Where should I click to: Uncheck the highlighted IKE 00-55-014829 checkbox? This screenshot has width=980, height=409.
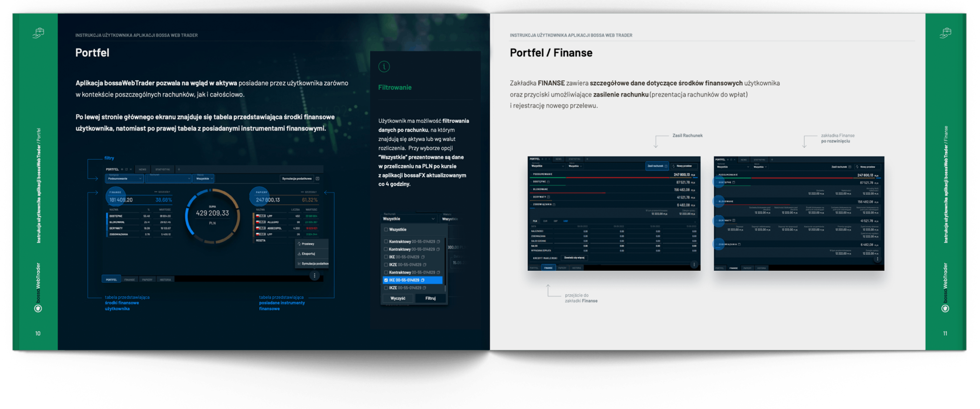(x=386, y=280)
